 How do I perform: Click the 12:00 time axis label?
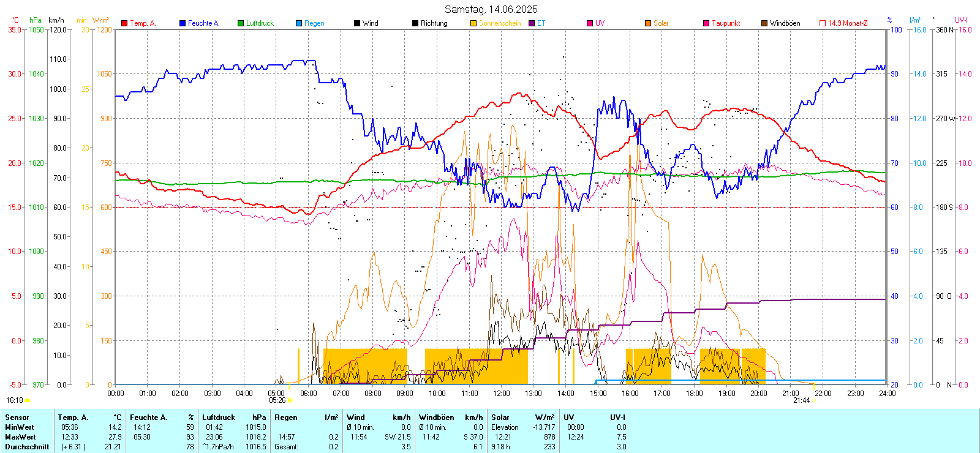click(x=502, y=394)
